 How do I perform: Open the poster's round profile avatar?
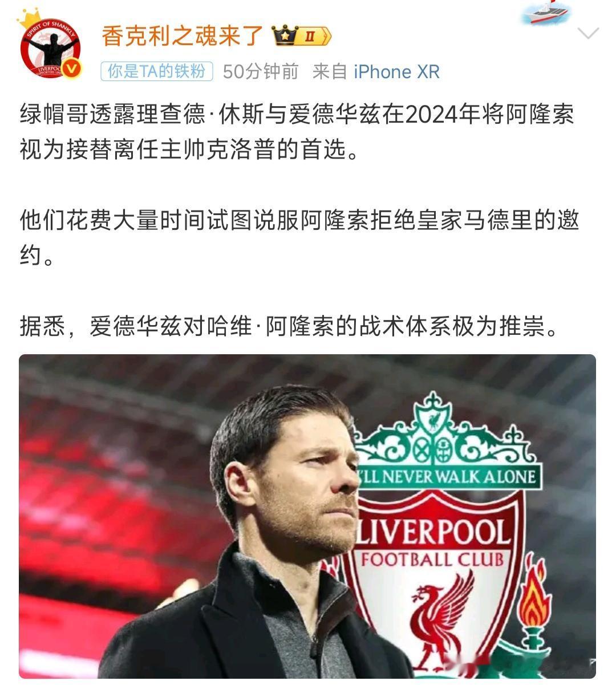click(50, 48)
